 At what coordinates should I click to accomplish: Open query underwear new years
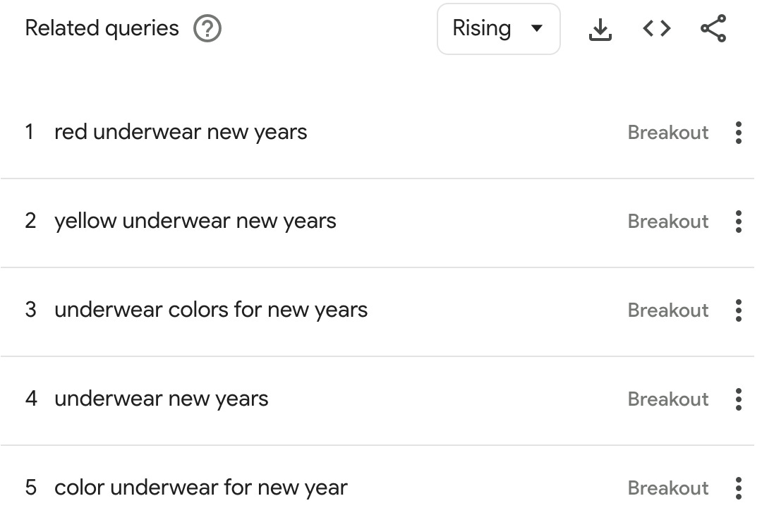coord(162,399)
